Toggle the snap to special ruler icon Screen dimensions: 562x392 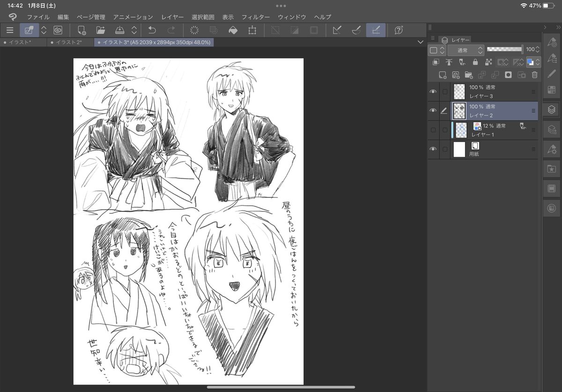pos(356,30)
